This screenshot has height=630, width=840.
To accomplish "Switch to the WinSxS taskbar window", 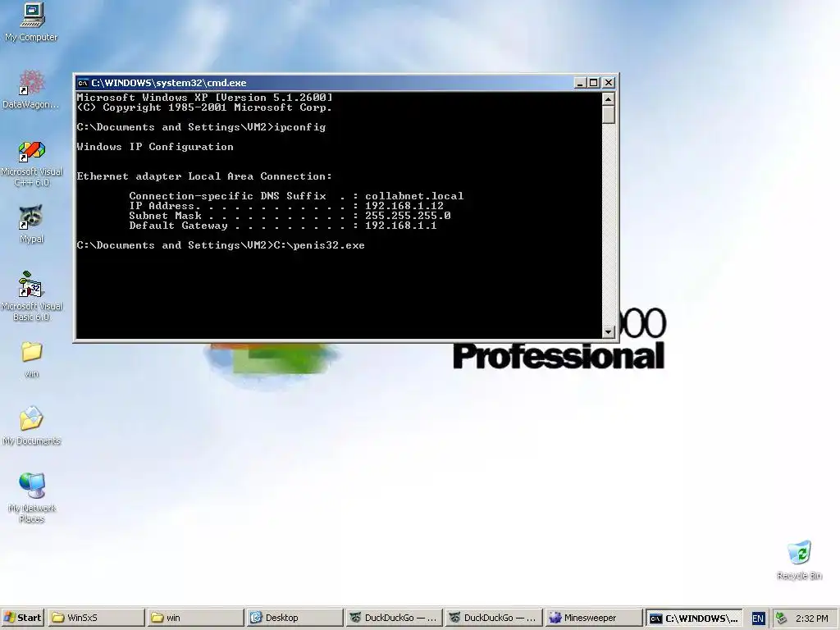I will [x=97, y=618].
